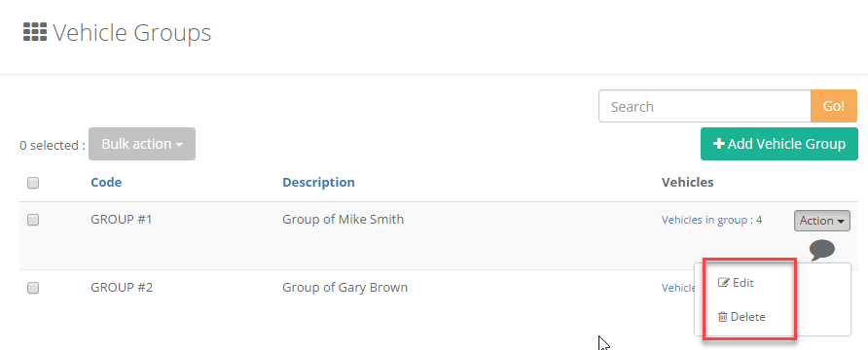This screenshot has height=350, width=868.
Task: Toggle the select-all checkbox in header
Action: (x=33, y=183)
